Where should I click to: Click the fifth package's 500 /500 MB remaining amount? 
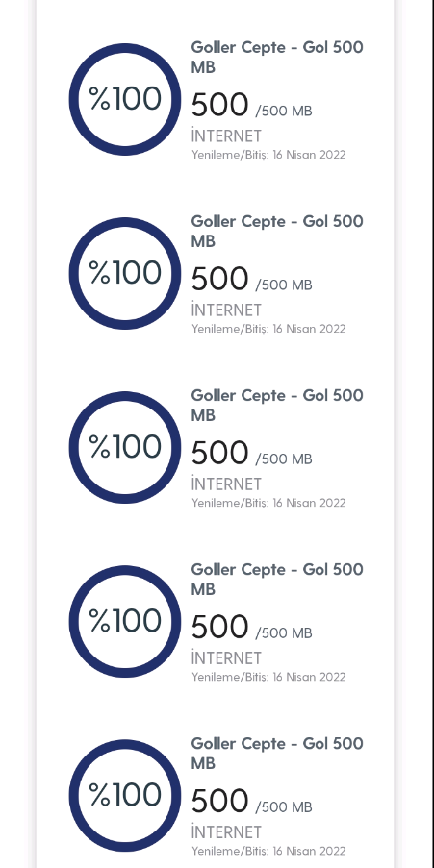click(251, 802)
